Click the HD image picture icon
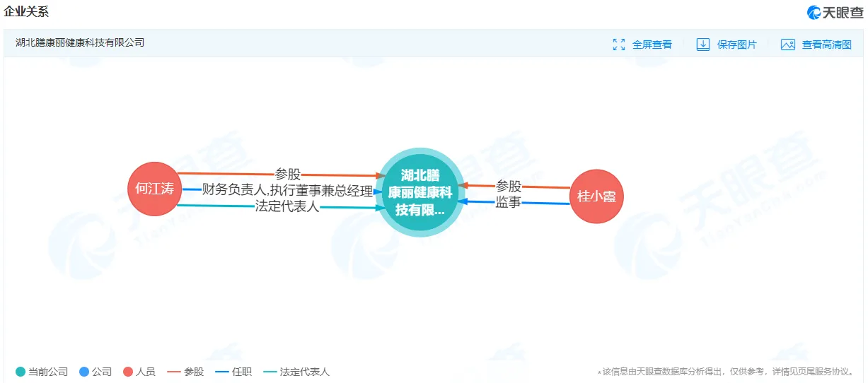Image resolution: width=868 pixels, height=383 pixels. click(x=788, y=45)
